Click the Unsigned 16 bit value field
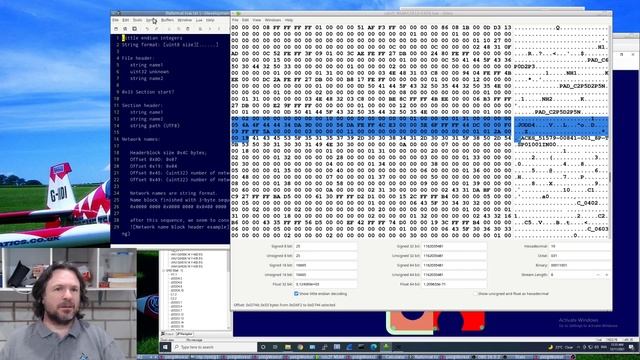 click(325, 275)
